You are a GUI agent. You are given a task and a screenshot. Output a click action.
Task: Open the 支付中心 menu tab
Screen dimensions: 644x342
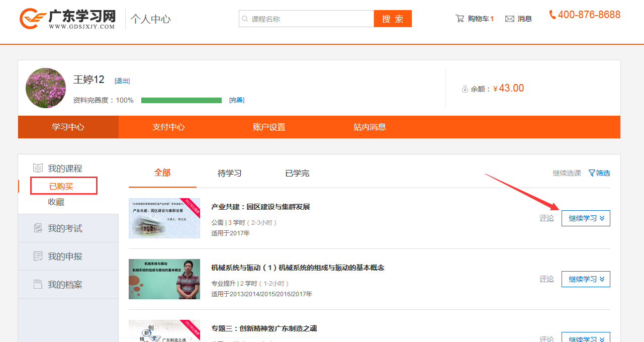pyautogui.click(x=168, y=127)
